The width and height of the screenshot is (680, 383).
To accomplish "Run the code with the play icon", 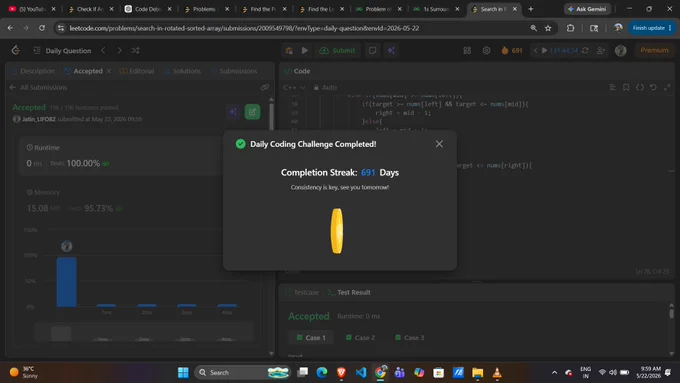I will tap(305, 50).
